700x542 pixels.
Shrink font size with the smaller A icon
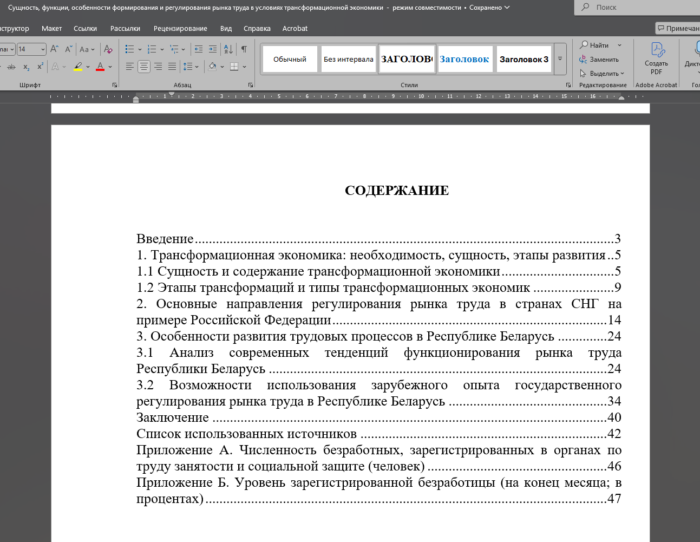tap(69, 49)
